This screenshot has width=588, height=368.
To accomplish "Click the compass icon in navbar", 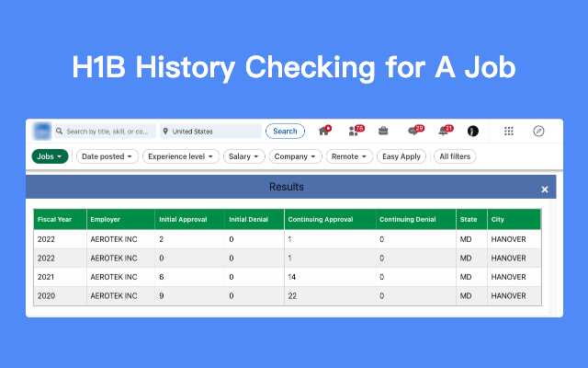I will coord(538,131).
